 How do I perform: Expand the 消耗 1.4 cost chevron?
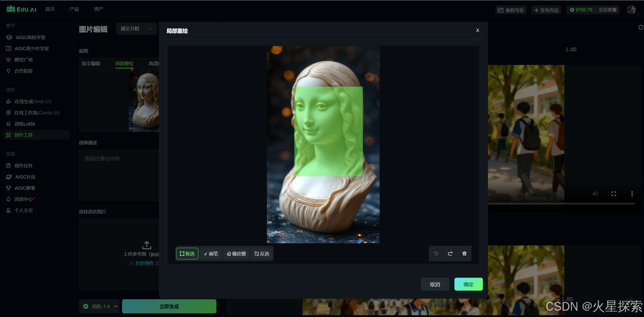click(116, 306)
